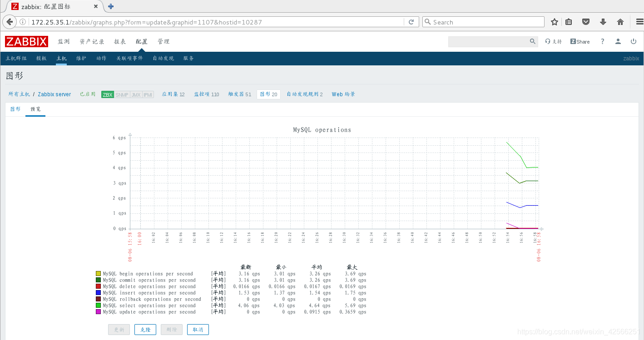Viewport: 644px width, 340px height.
Task: Open a new tab with the plus icon
Action: [111, 6]
